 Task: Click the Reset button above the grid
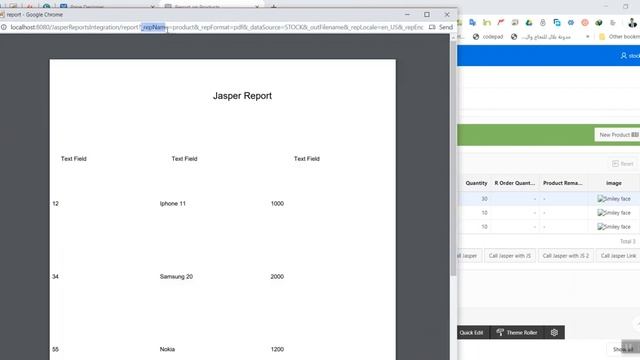coord(623,164)
